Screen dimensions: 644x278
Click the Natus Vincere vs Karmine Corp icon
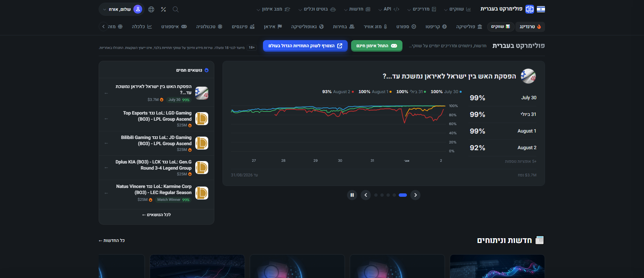(202, 193)
